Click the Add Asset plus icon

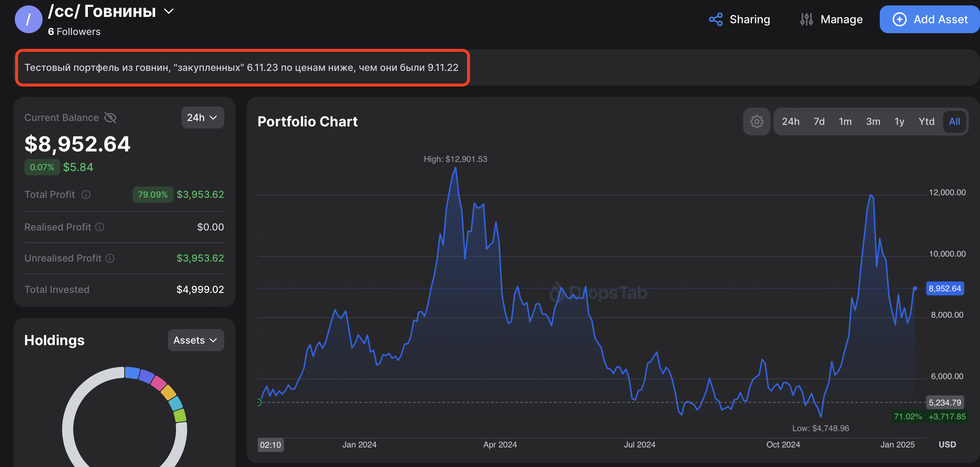899,19
